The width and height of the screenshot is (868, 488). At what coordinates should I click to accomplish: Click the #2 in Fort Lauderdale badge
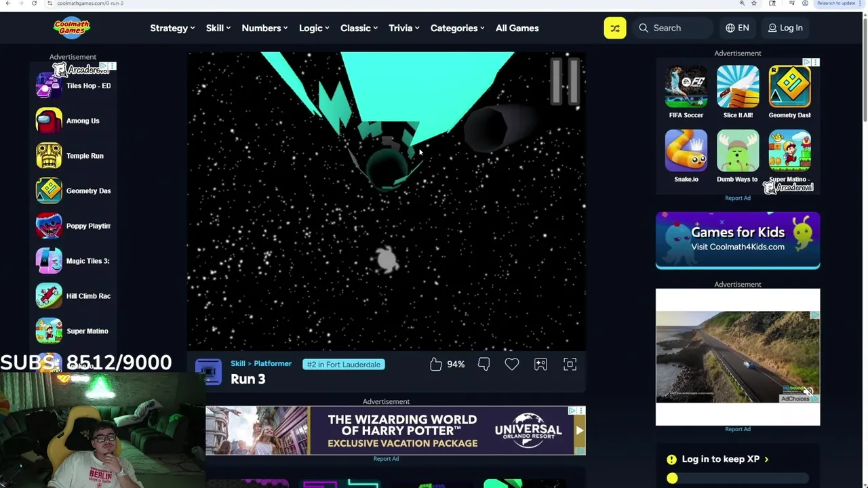(x=344, y=365)
